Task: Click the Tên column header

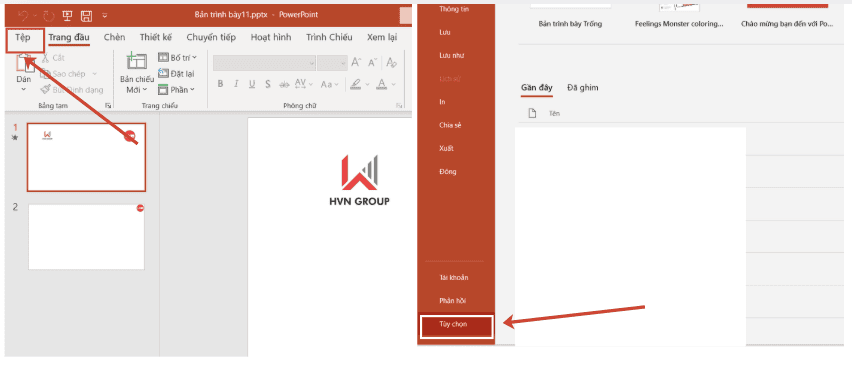Action: pos(554,114)
